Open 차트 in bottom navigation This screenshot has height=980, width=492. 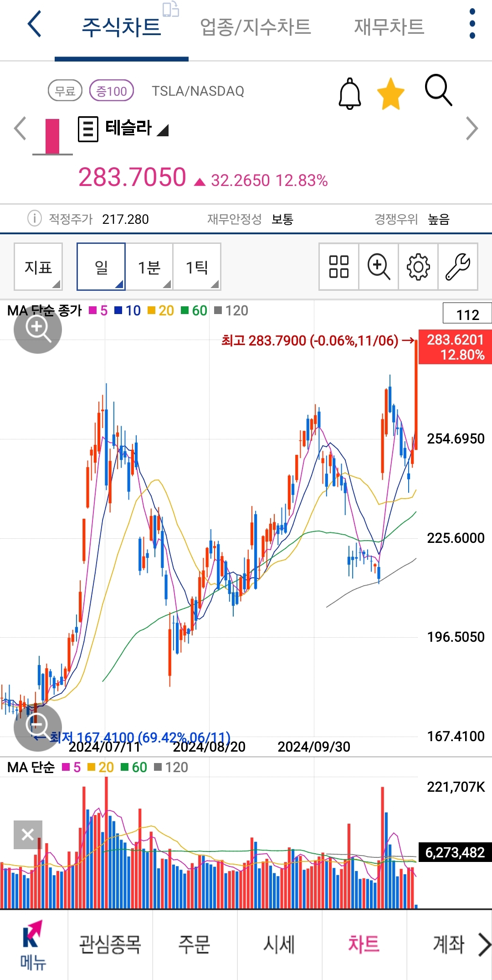(364, 944)
